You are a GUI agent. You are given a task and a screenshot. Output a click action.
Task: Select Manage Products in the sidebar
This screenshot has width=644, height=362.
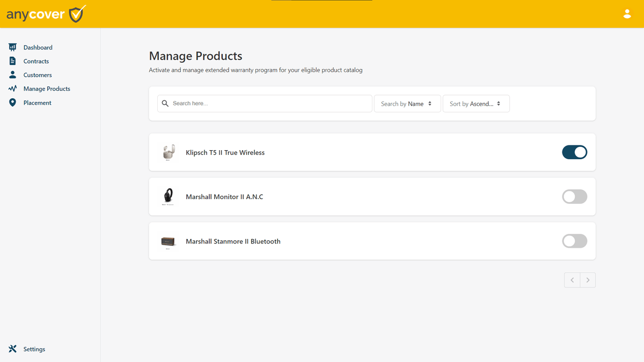click(x=47, y=88)
